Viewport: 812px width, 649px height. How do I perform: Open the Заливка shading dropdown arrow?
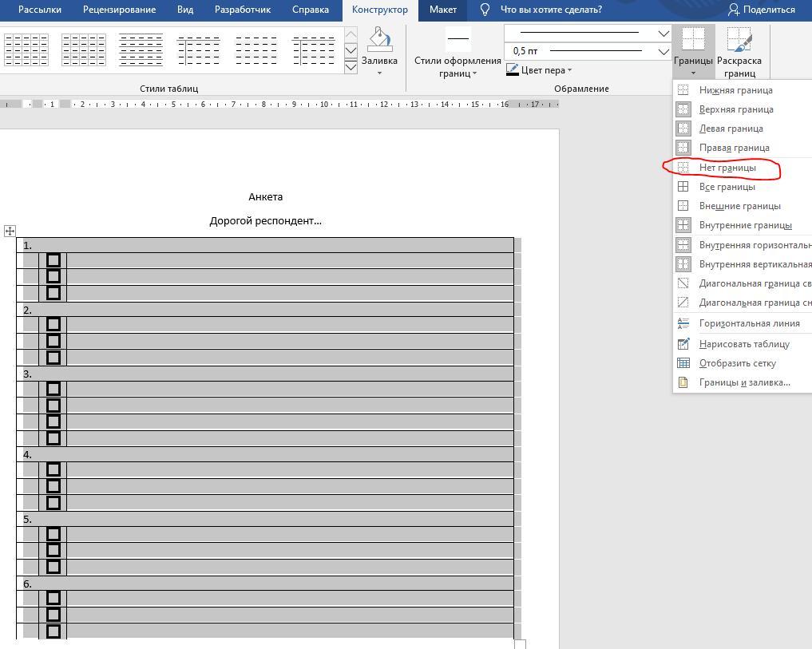tap(379, 73)
